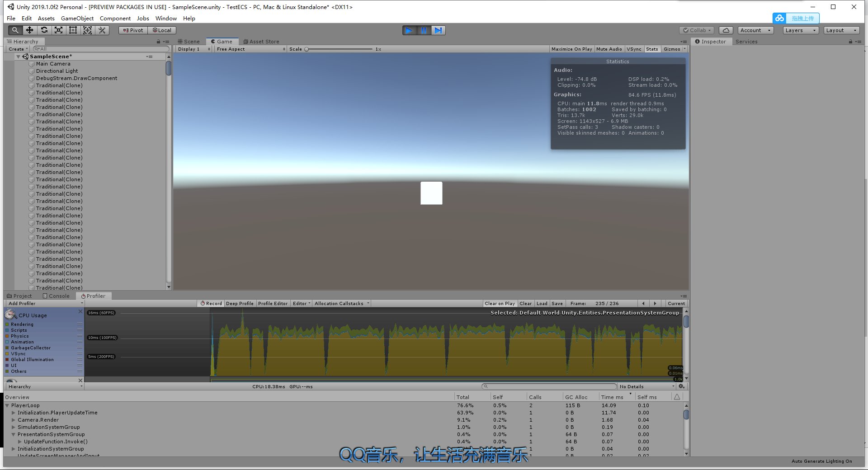Disable the Stats overlay

click(x=652, y=49)
